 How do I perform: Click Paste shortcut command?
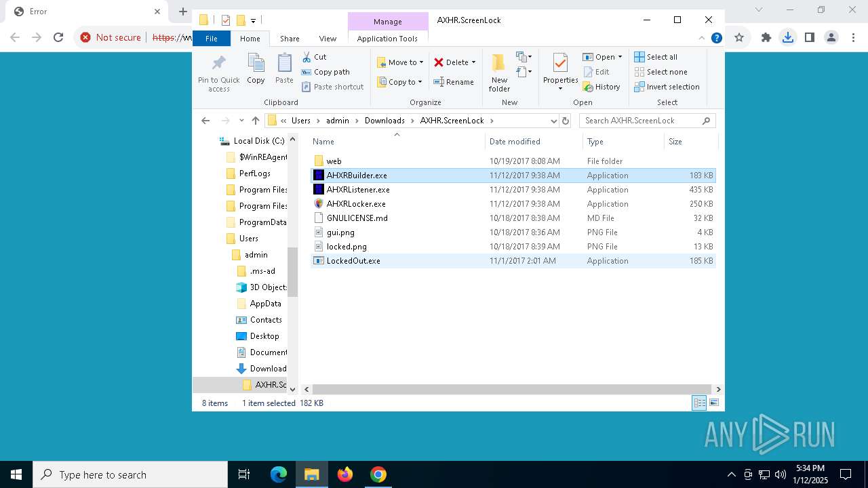(x=332, y=87)
